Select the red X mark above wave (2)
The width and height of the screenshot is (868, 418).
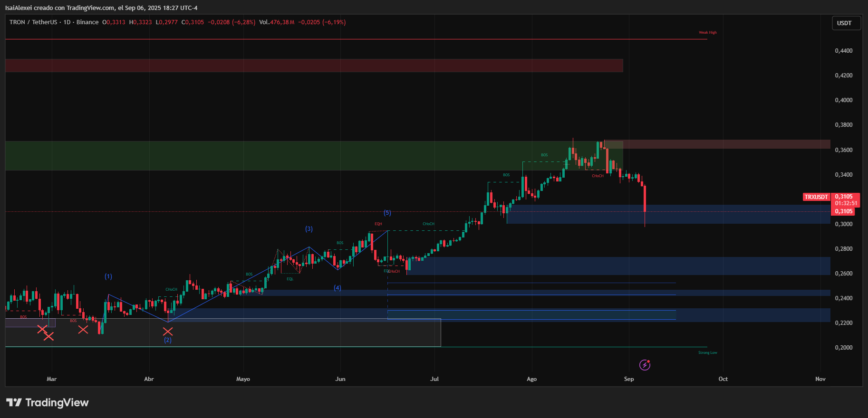tap(168, 331)
